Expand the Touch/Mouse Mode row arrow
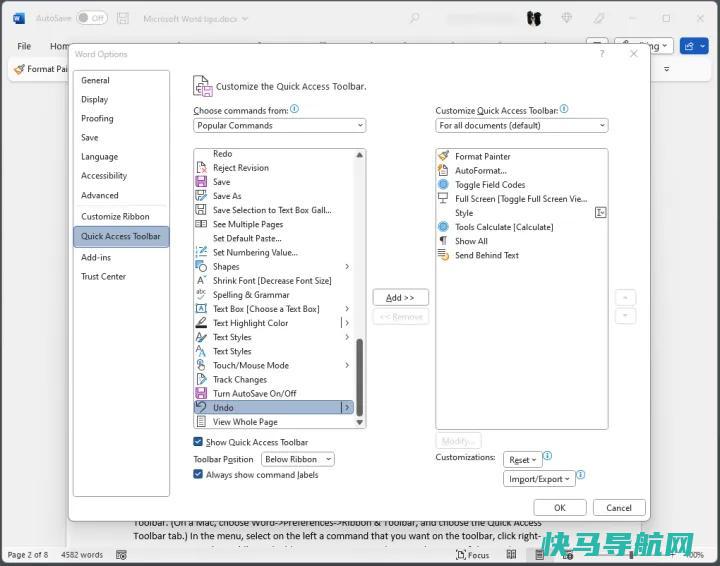Viewport: 720px width, 566px height. click(x=347, y=365)
